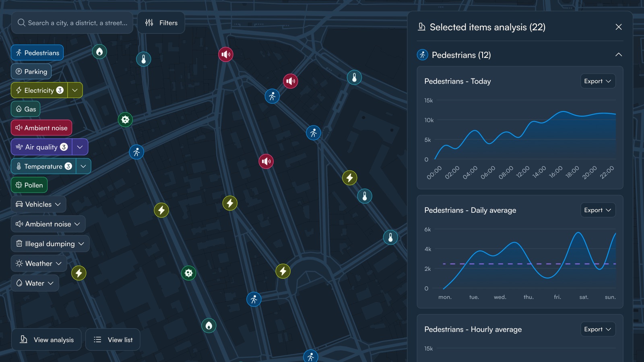This screenshot has height=362, width=644.
Task: Select the rightmost electricity bolt map marker
Action: [x=349, y=178]
